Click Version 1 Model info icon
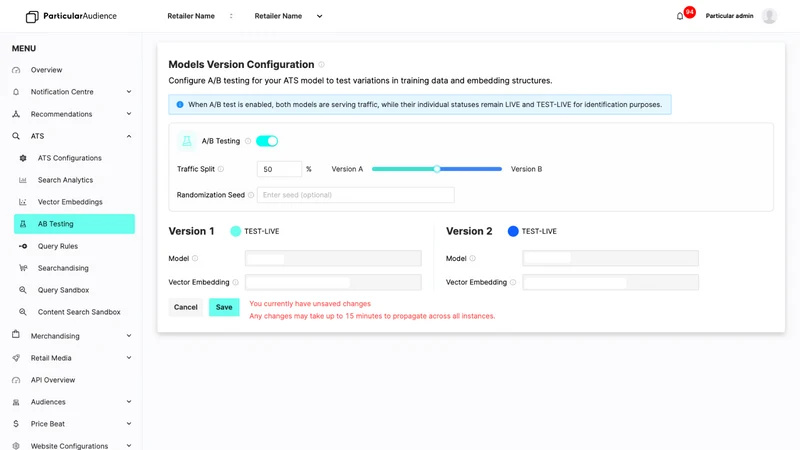Screen dimensions: 800x450 tap(195, 258)
